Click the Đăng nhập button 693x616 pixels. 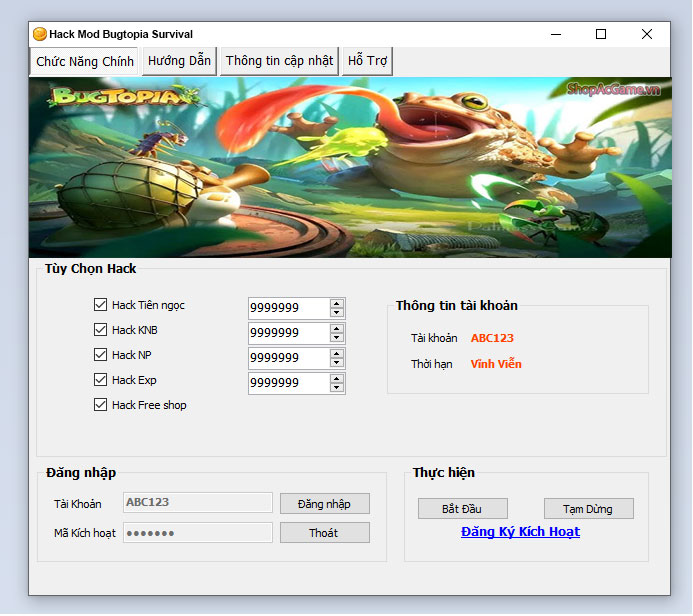[324, 504]
